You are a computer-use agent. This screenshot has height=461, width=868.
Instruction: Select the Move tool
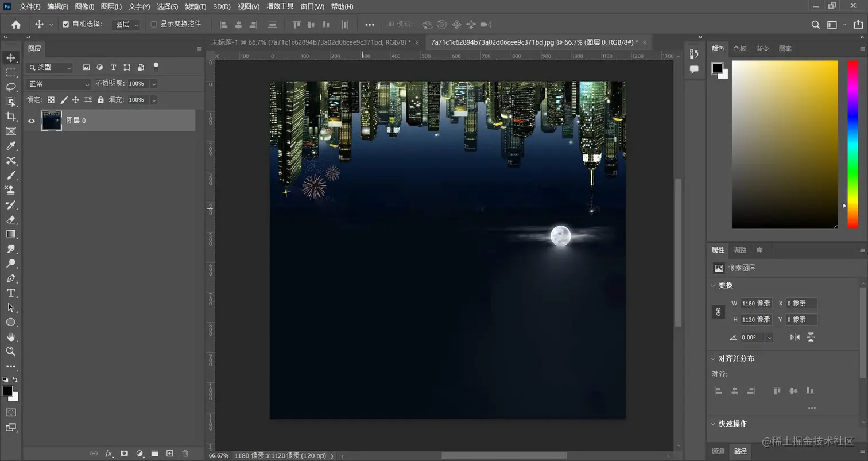click(x=11, y=58)
